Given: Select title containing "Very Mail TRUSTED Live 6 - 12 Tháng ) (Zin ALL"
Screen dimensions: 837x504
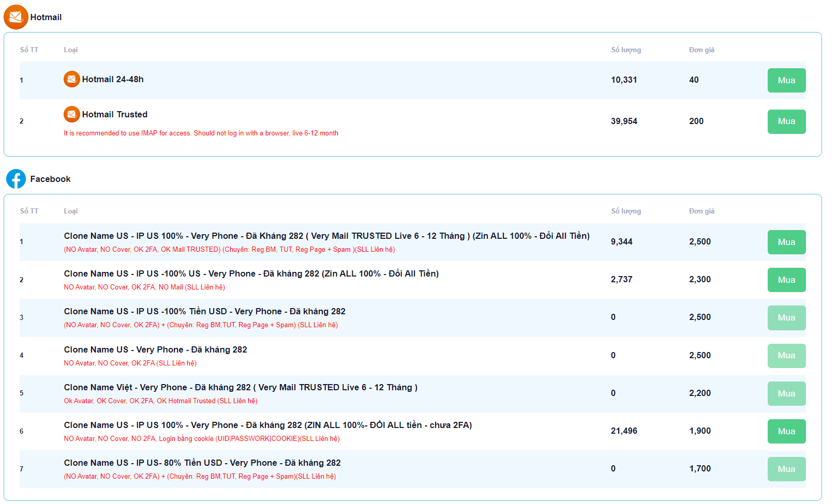Looking at the screenshot, I should [x=327, y=236].
